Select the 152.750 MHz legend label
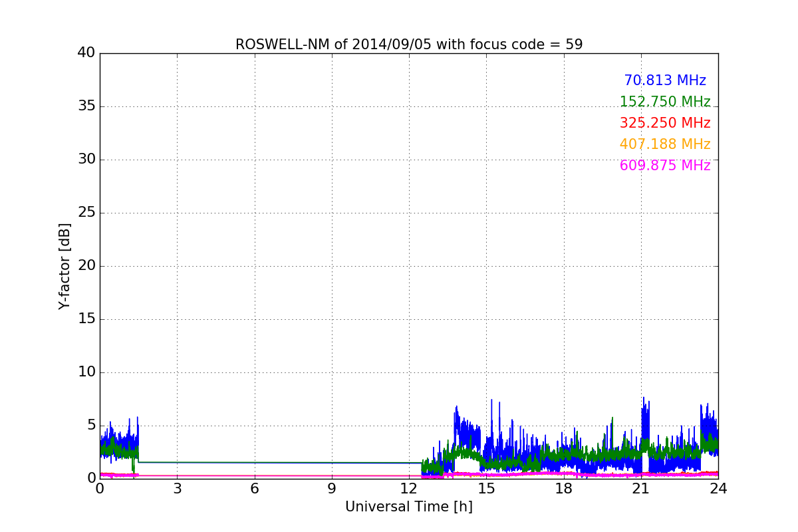798x532 pixels. (x=665, y=102)
